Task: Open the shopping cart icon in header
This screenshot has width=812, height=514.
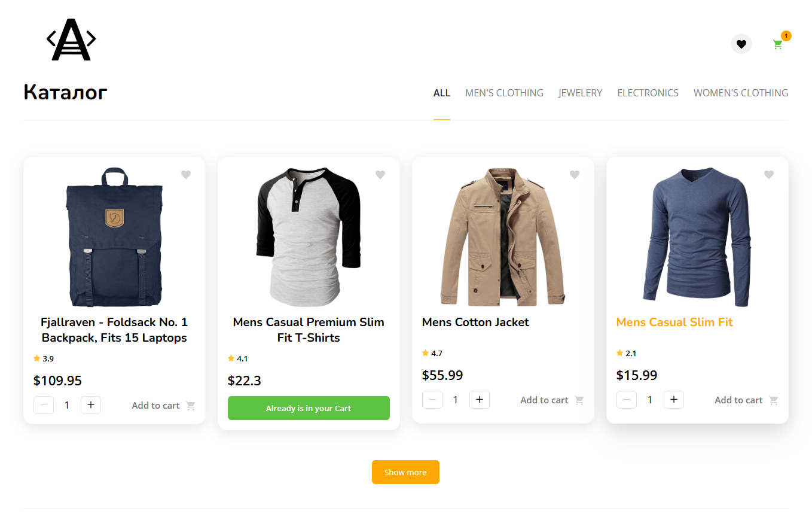Action: click(x=777, y=44)
